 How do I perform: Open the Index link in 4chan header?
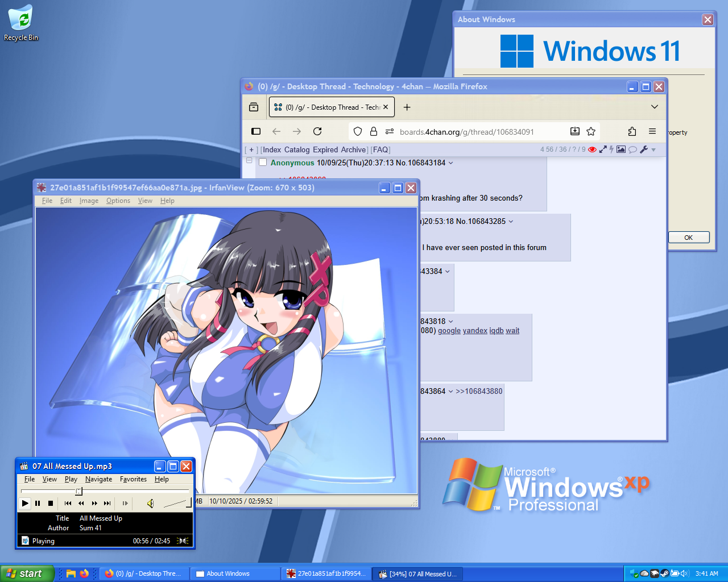coord(272,150)
